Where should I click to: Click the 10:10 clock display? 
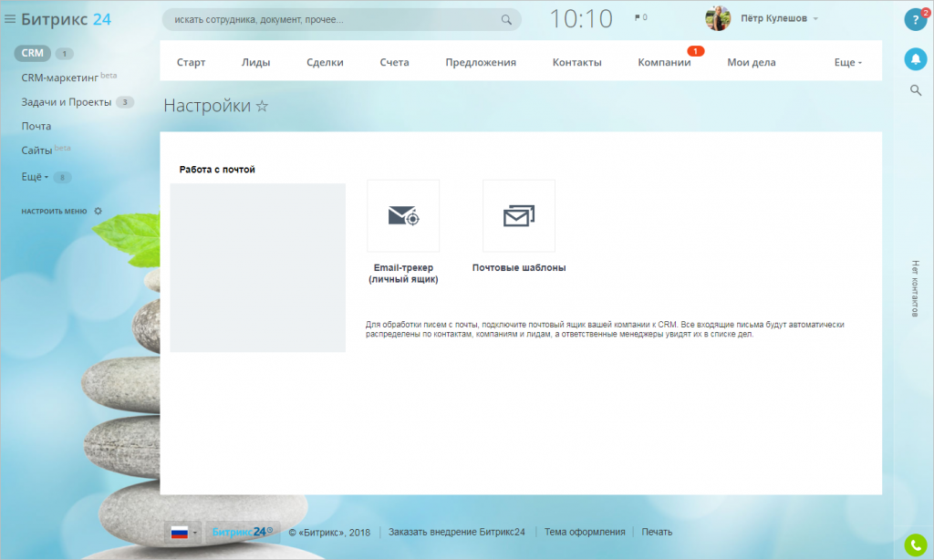click(x=581, y=18)
